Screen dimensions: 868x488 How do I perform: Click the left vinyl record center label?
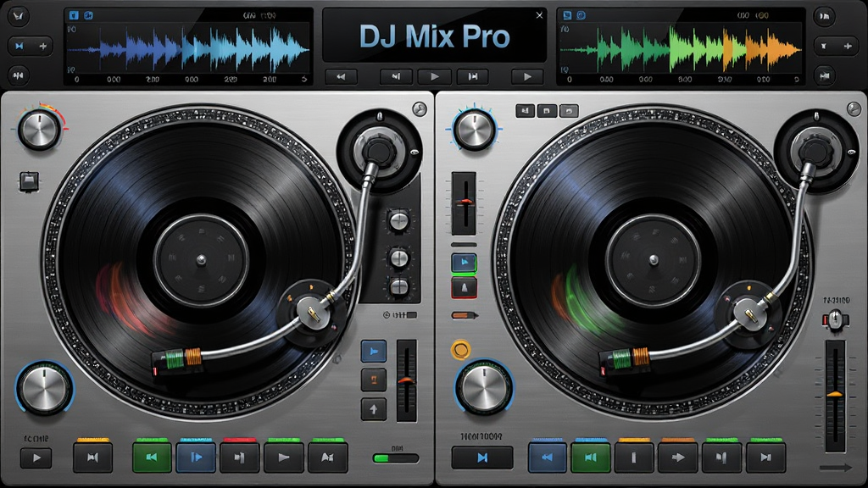pos(201,260)
